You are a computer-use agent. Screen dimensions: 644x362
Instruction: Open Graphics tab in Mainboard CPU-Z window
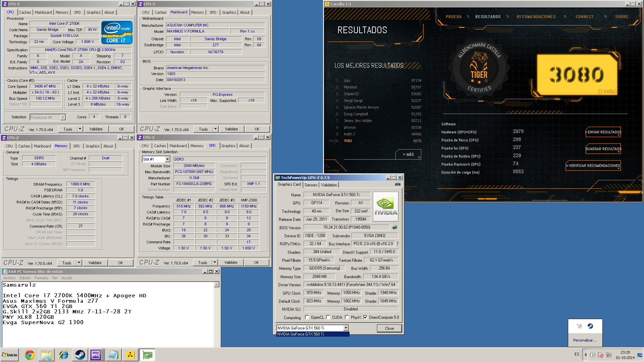click(x=229, y=12)
